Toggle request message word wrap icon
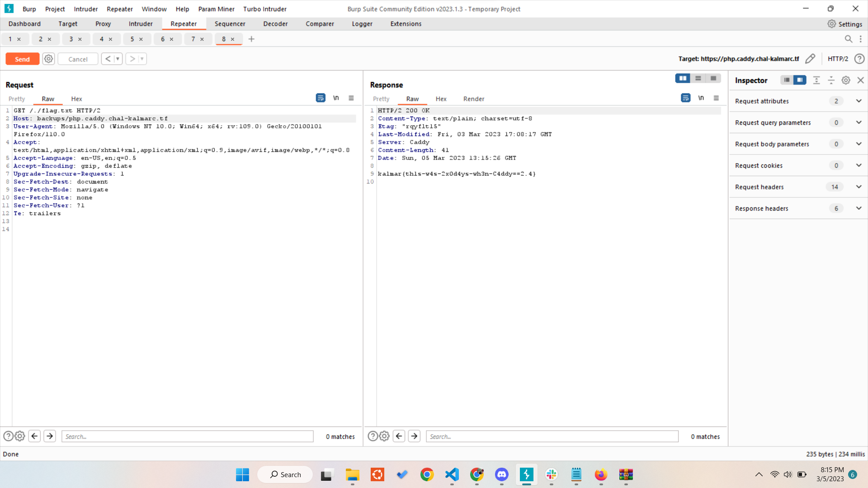The width and height of the screenshot is (868, 488). tap(321, 98)
